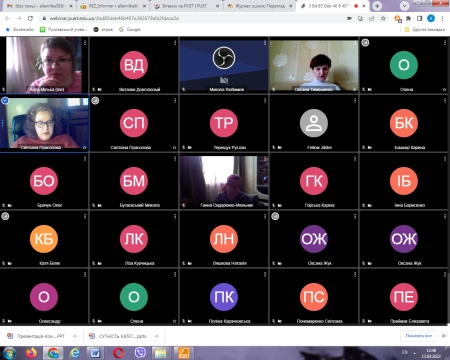The image size is (450, 360).
Task: Bookmark this page with the star icon
Action: click(x=383, y=18)
